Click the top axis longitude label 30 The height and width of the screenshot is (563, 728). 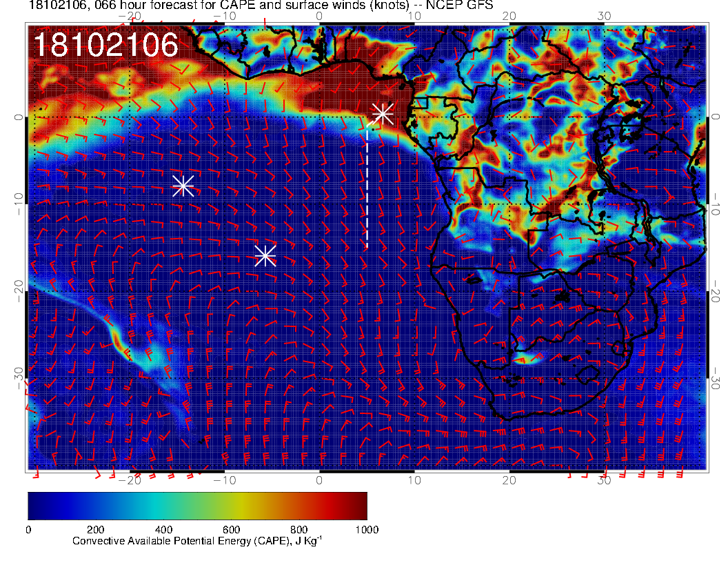point(604,17)
